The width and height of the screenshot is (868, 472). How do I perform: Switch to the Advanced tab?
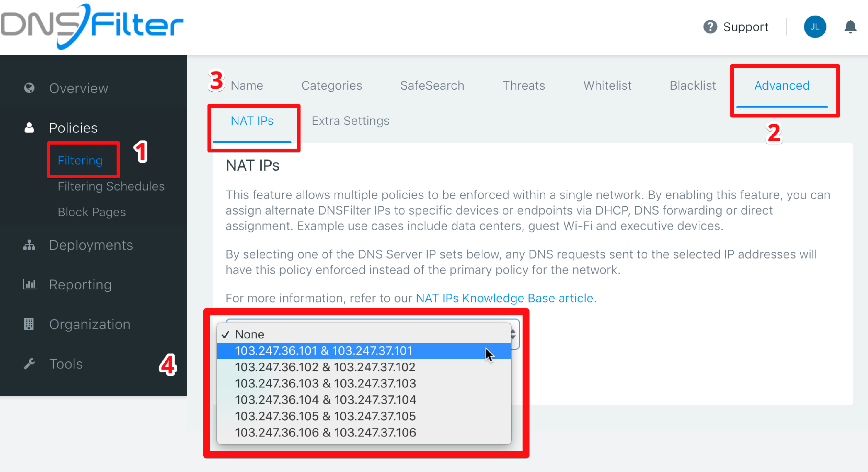[782, 86]
